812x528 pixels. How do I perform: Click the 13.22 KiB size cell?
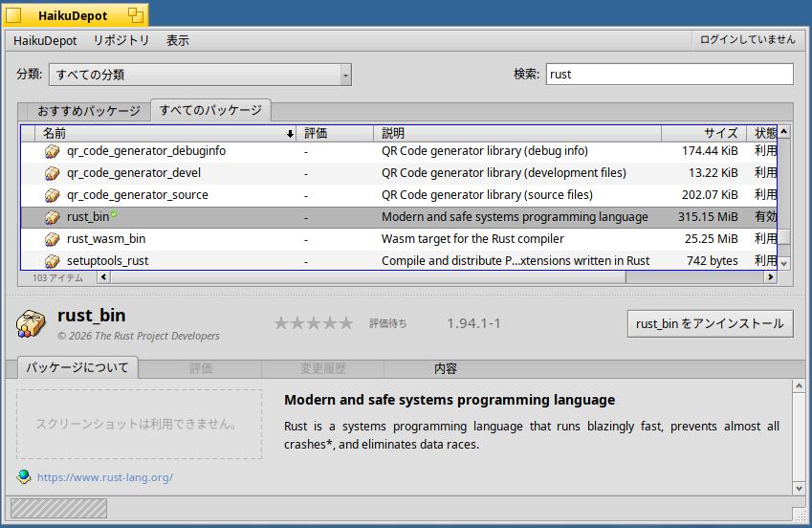[713, 173]
